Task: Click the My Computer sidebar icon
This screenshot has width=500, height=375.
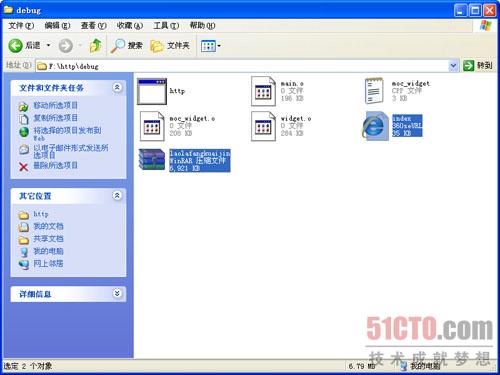Action: (24, 252)
